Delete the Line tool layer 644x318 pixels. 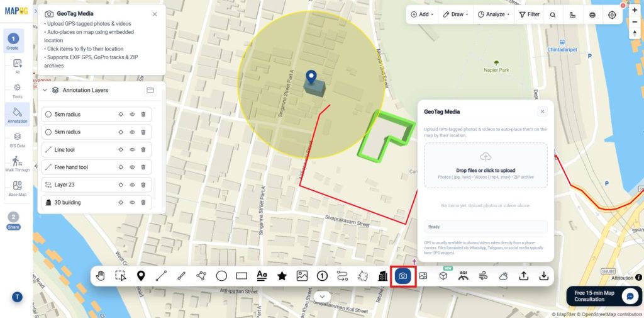pos(143,150)
